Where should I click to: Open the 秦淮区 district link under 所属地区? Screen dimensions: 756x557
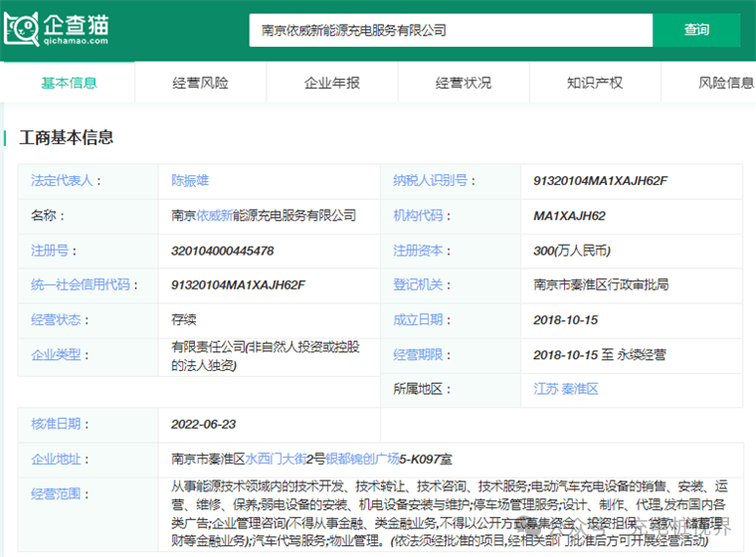(x=581, y=389)
